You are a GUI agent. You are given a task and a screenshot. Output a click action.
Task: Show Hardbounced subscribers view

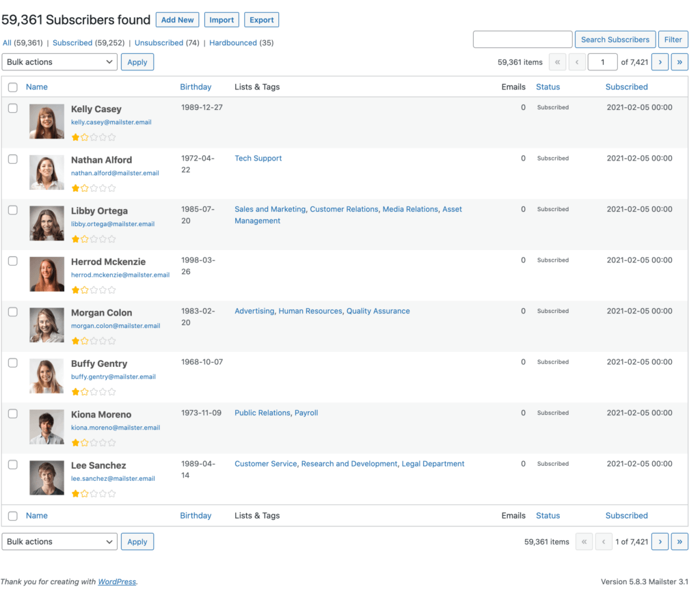tap(233, 43)
